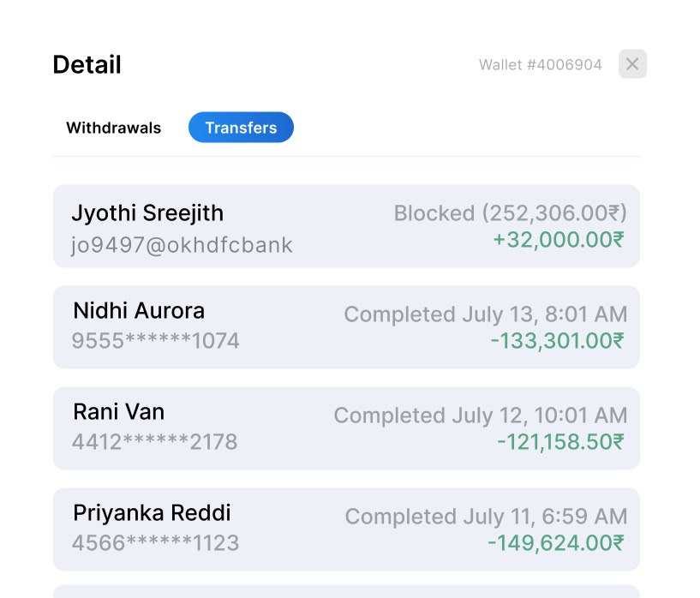Screen dimensions: 700x598
Task: Open Jyothi Sreejith transfer entry
Action: 346,226
